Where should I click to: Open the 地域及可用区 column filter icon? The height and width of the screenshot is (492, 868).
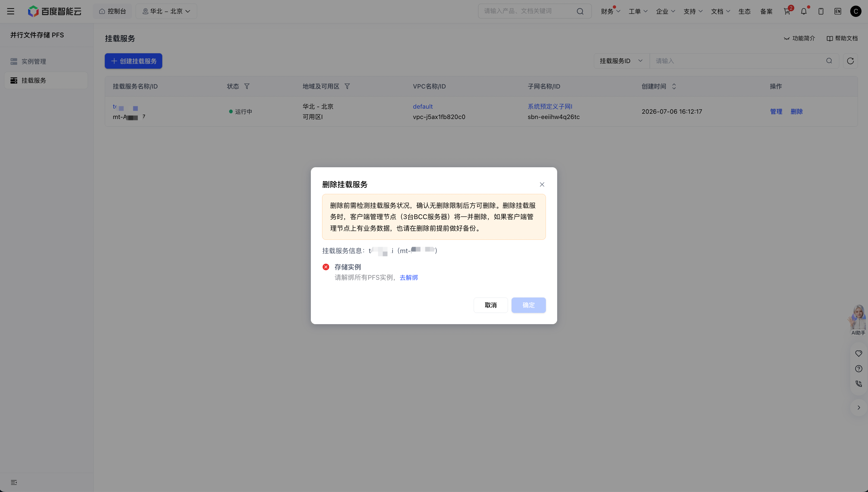(x=347, y=86)
